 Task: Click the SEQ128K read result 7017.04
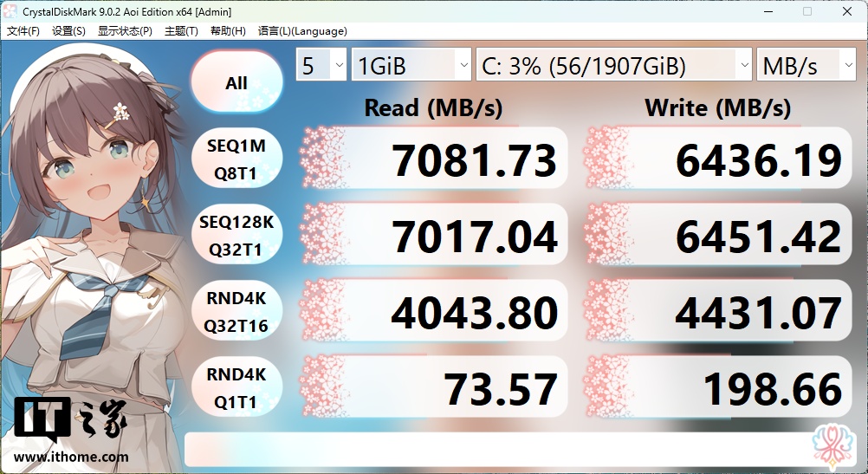tap(434, 235)
